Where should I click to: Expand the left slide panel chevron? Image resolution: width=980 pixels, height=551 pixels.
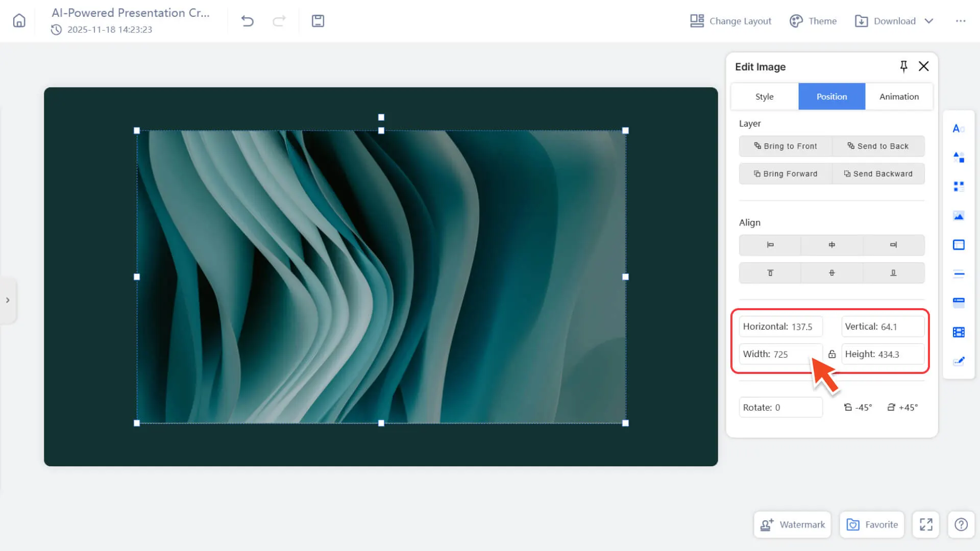click(8, 300)
